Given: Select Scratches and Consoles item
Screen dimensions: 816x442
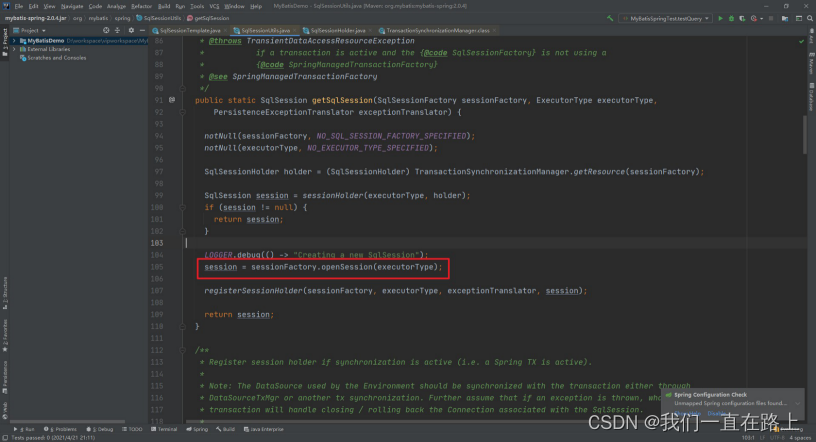Looking at the screenshot, I should pyautogui.click(x=57, y=58).
